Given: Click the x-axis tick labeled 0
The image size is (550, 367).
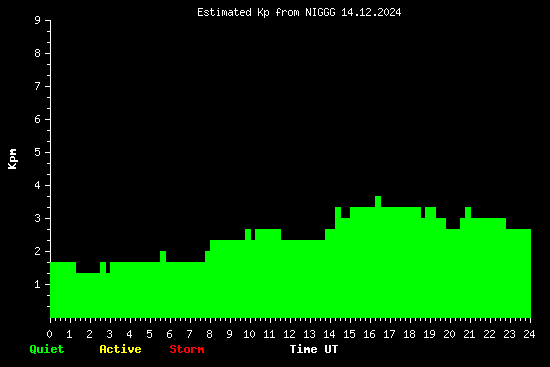Looking at the screenshot, I should [49, 334].
